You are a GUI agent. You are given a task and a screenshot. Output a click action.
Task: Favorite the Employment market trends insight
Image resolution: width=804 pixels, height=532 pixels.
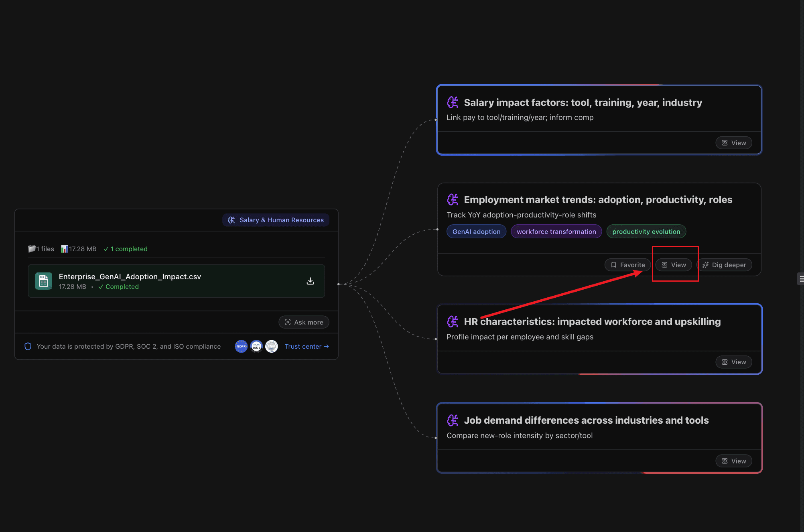(627, 265)
